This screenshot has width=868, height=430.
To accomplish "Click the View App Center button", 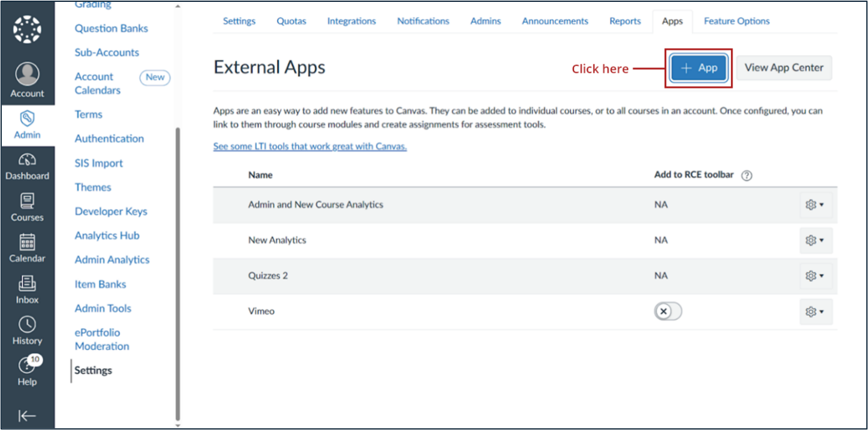I will 784,68.
